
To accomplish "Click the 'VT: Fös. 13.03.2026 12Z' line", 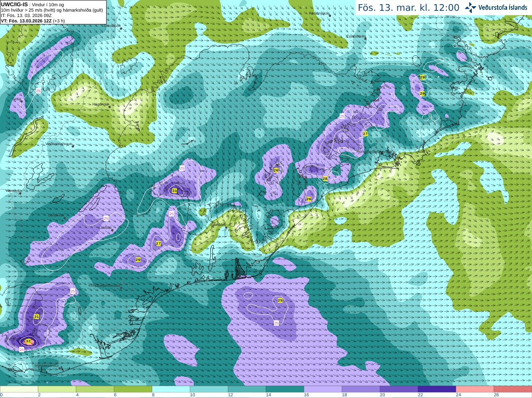I will [27, 21].
